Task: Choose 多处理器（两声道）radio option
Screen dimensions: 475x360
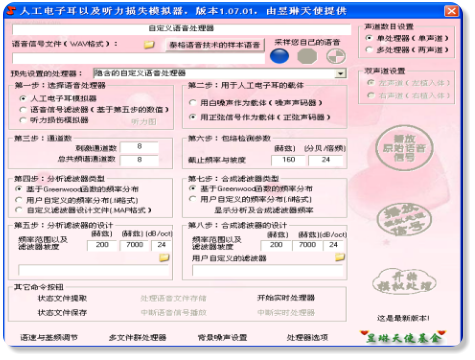Action: point(369,50)
